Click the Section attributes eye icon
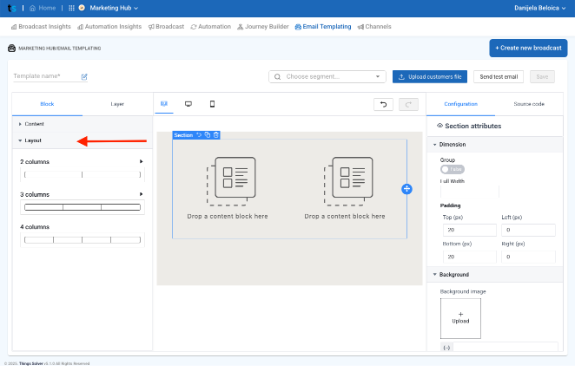575x366 pixels. click(440, 126)
